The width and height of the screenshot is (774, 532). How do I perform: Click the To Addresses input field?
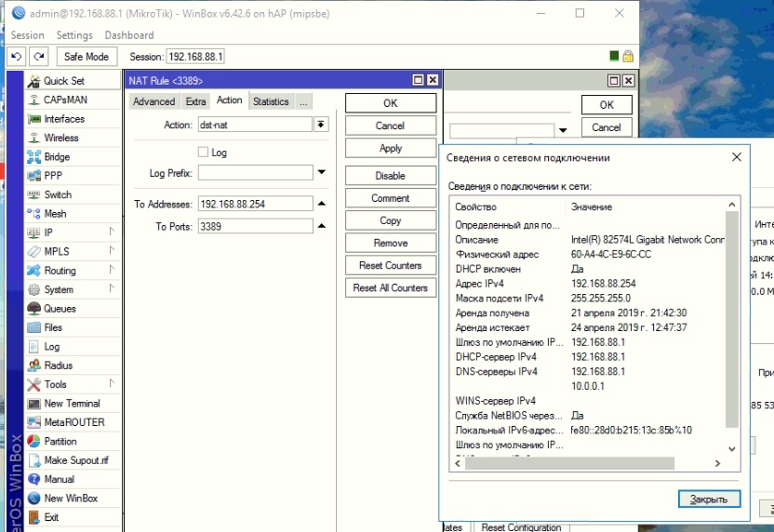tap(255, 204)
